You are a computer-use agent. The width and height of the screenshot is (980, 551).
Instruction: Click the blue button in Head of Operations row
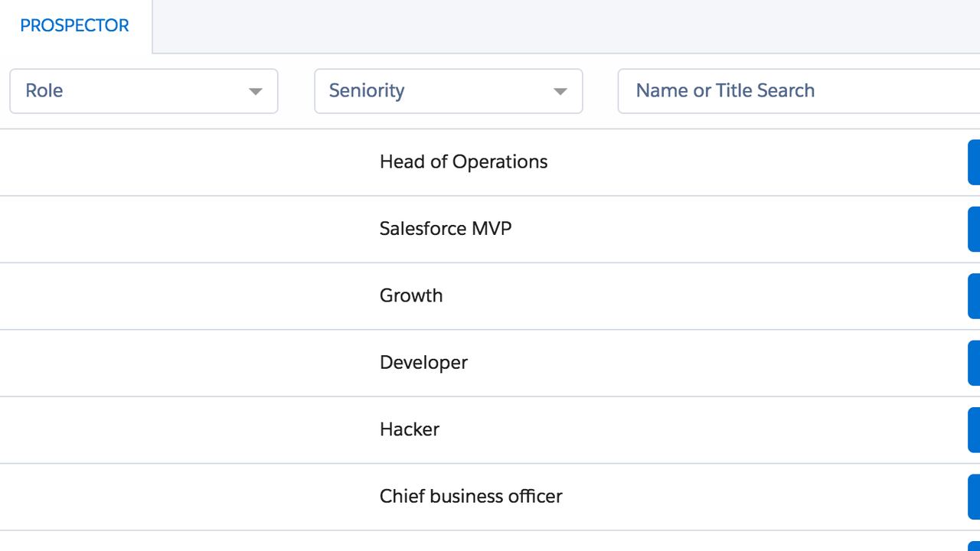pyautogui.click(x=974, y=162)
